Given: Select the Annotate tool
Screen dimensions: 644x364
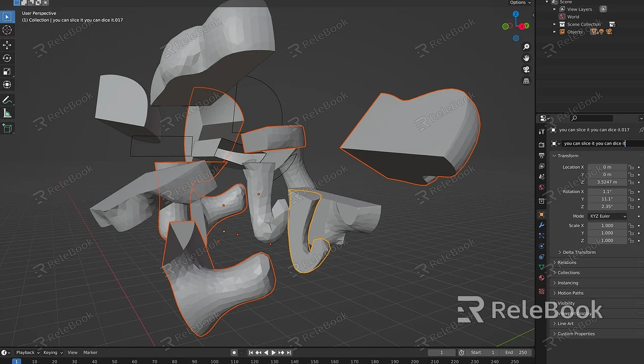Looking at the screenshot, I should coord(7,100).
